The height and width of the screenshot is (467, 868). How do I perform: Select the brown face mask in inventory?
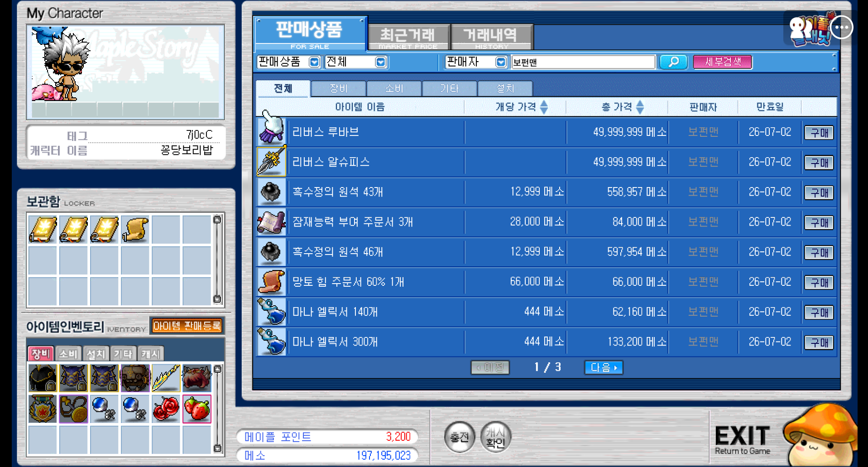[135, 378]
